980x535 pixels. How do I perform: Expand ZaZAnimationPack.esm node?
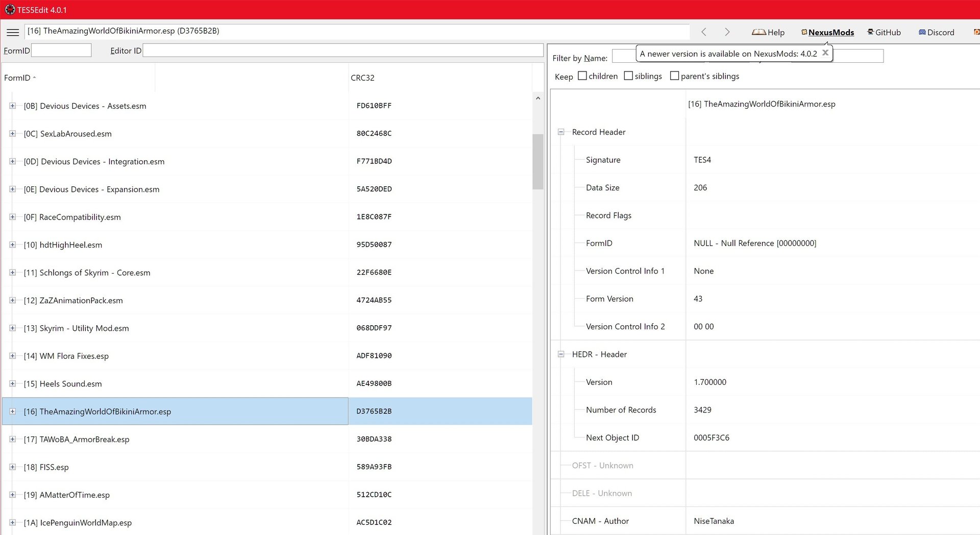(12, 300)
